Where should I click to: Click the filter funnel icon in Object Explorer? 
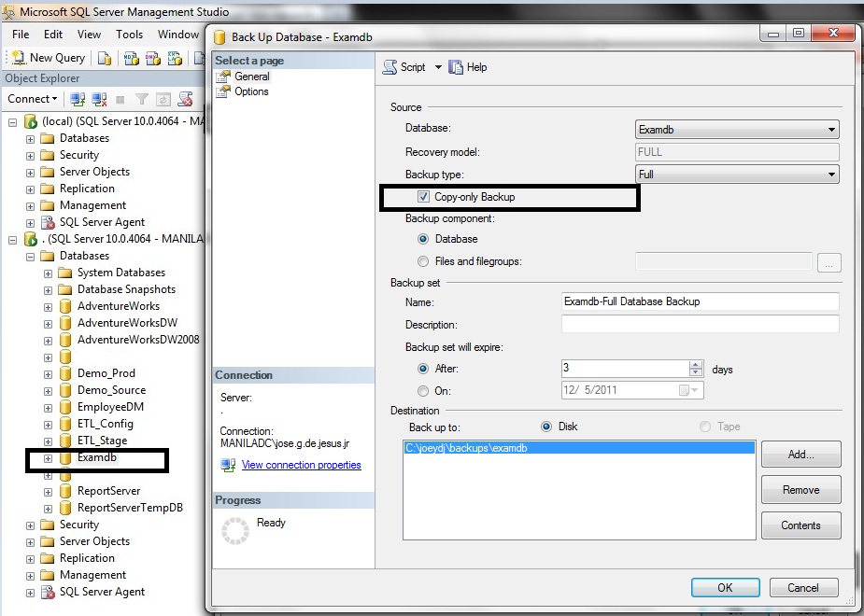142,99
